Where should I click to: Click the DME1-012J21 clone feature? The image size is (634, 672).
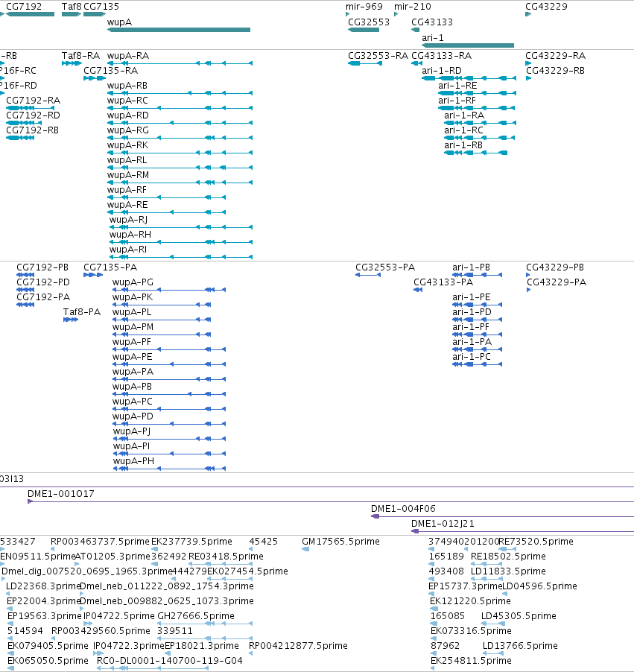(522, 531)
